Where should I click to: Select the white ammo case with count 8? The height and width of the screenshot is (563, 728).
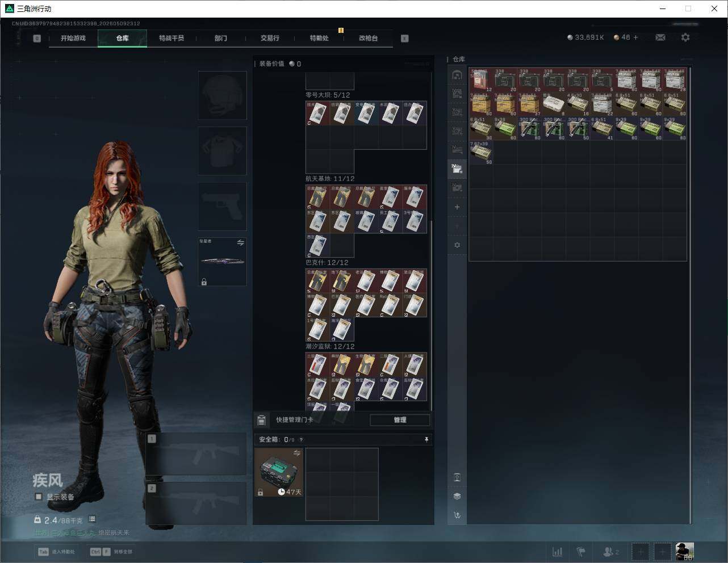[x=554, y=104]
